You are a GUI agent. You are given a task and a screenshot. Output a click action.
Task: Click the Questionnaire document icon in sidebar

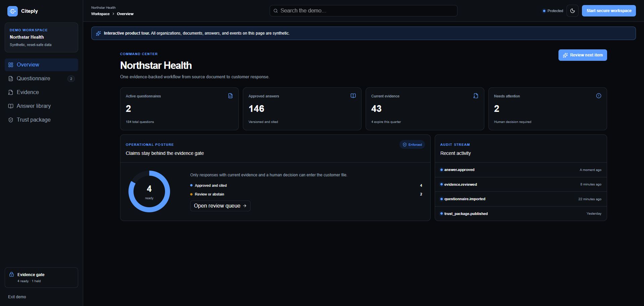tap(11, 79)
